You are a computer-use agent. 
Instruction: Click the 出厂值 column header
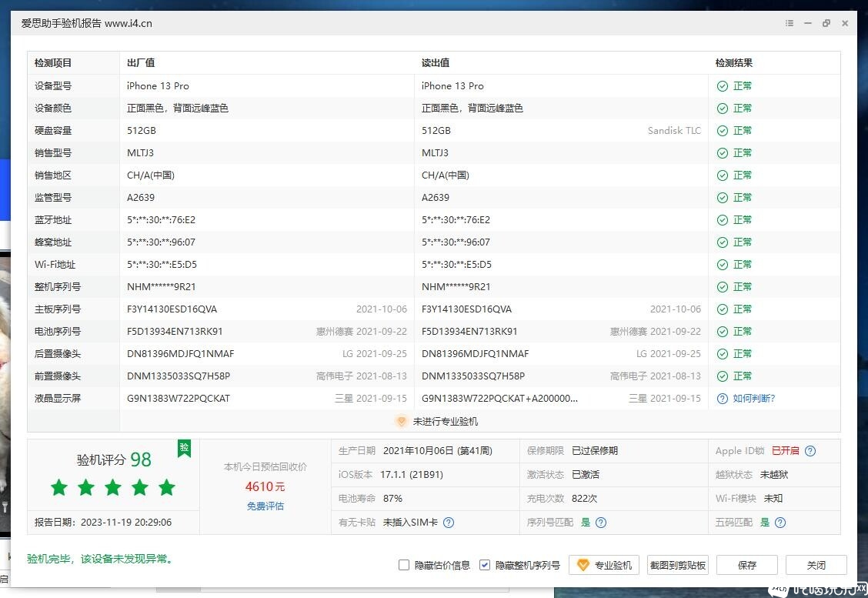(x=141, y=63)
